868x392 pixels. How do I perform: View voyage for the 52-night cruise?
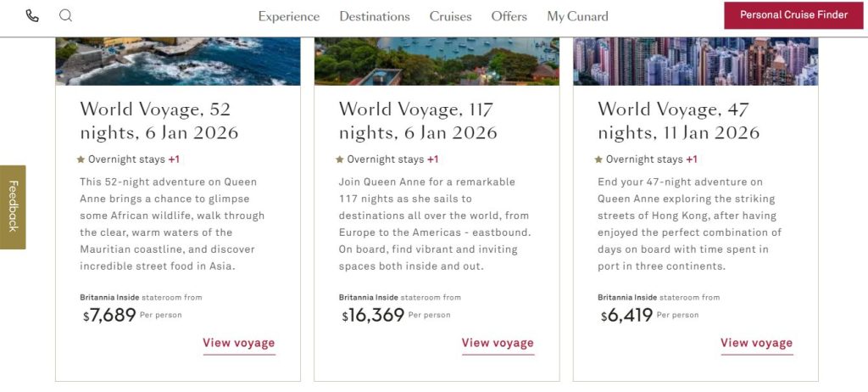pos(239,344)
